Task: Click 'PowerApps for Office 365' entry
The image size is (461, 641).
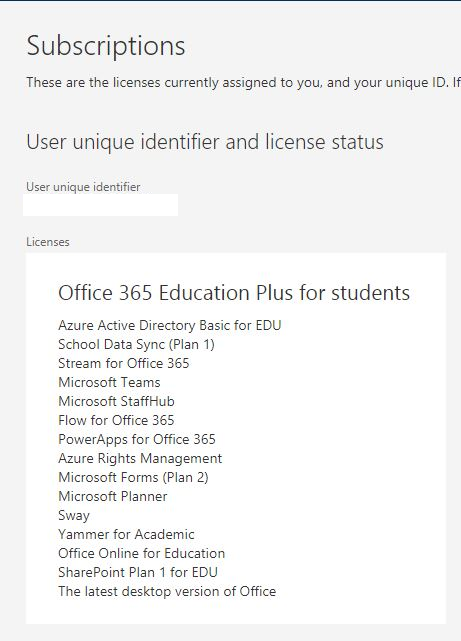Action: (x=137, y=439)
